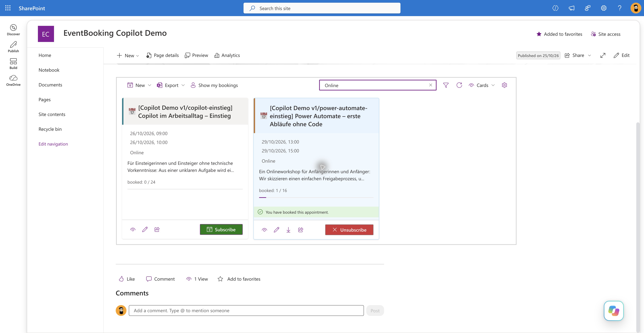Refresh the event list
Image resolution: width=644 pixels, height=333 pixels.
tap(459, 85)
